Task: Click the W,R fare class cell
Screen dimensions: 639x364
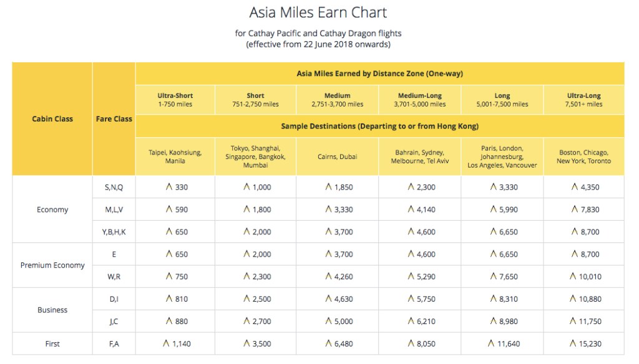Action: [x=114, y=276]
